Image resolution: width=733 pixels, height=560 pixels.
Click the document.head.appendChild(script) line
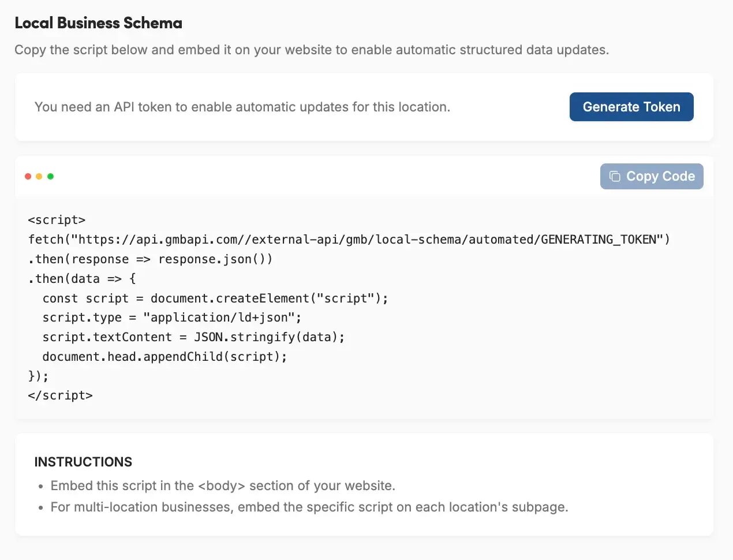tap(164, 357)
